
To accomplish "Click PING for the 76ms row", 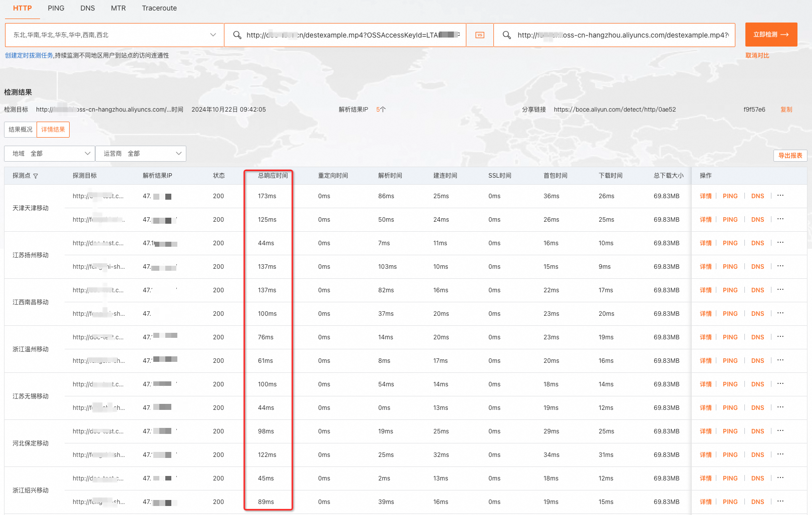I will click(730, 337).
